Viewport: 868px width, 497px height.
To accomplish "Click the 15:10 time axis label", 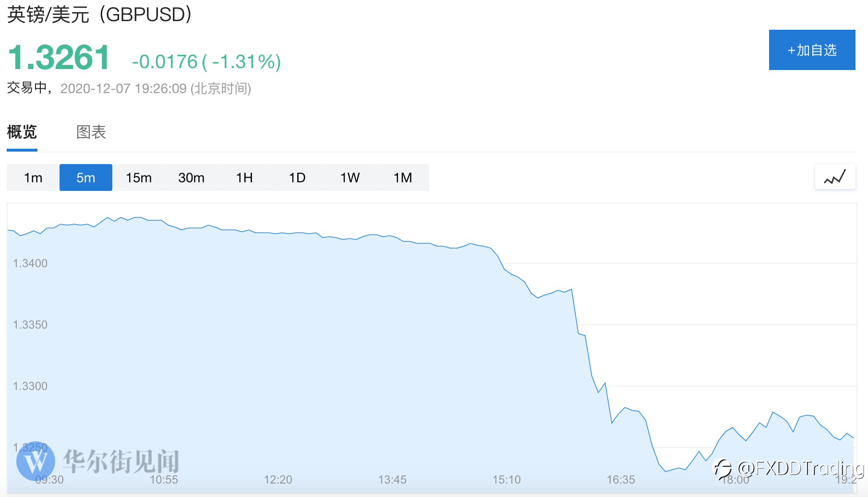I will coord(506,479).
